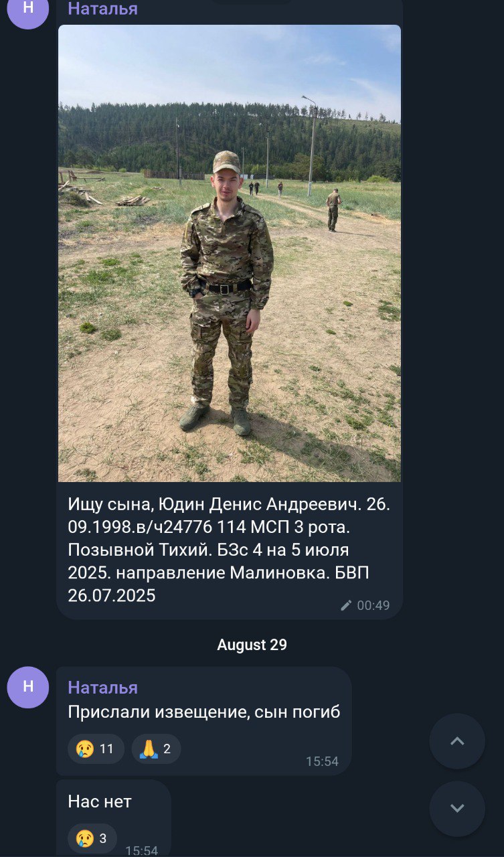This screenshot has width=504, height=857.
Task: Click the pencil edited icon near 00:49
Action: click(x=346, y=605)
